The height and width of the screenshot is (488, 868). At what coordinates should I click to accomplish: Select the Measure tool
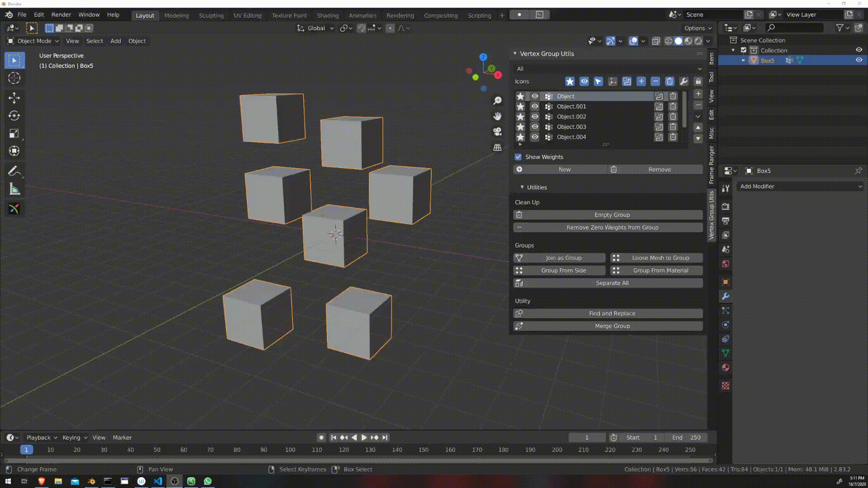click(x=14, y=189)
